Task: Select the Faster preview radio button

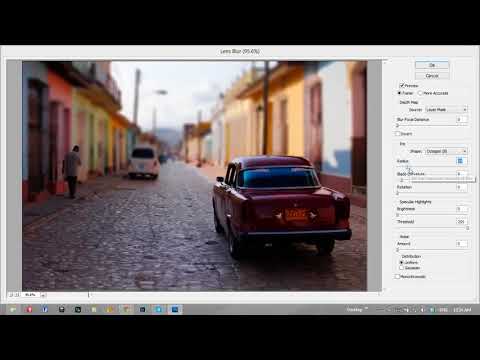Action: (399, 93)
